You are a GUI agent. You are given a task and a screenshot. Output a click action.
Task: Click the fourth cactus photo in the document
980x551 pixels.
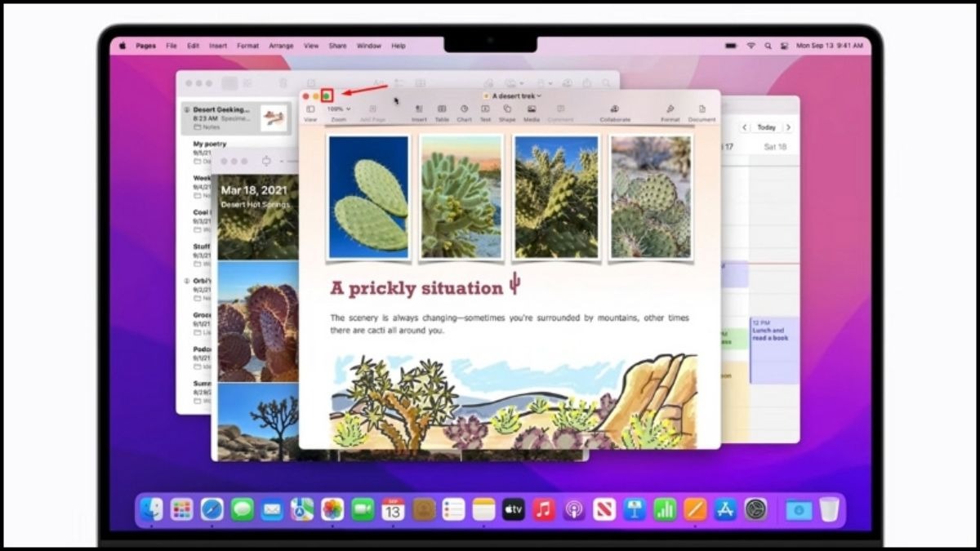(x=651, y=198)
